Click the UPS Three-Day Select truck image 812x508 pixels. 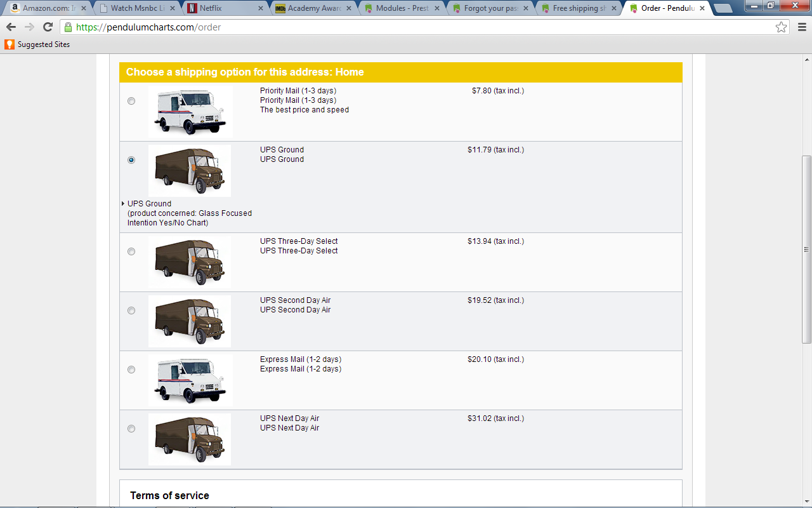click(x=190, y=262)
